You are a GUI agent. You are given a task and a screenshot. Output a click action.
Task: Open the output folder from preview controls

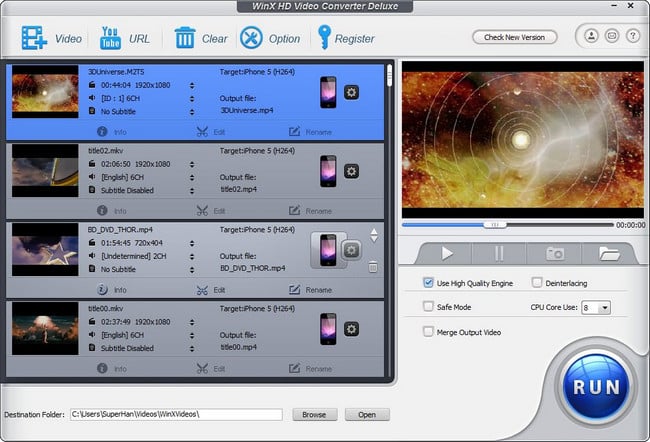point(609,253)
